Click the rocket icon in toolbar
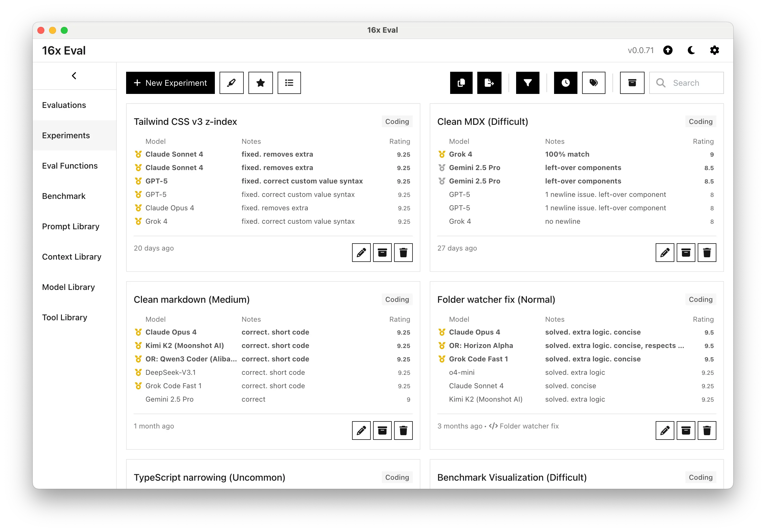766x532 pixels. (231, 83)
